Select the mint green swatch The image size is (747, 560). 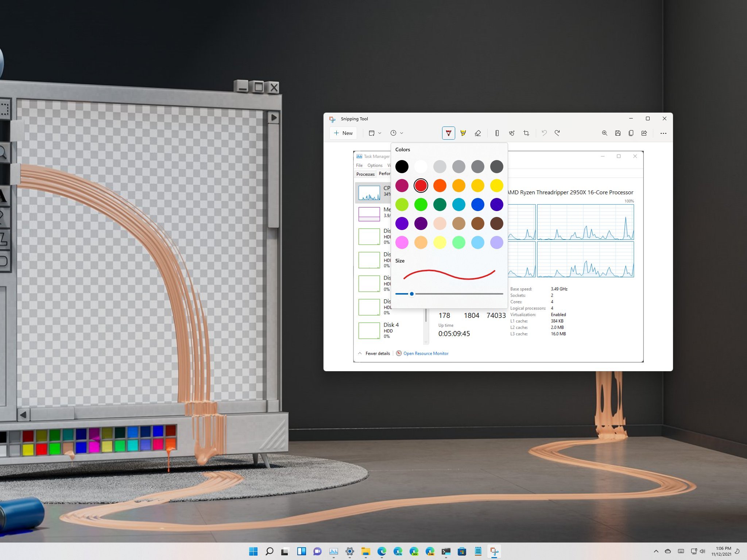point(458,242)
